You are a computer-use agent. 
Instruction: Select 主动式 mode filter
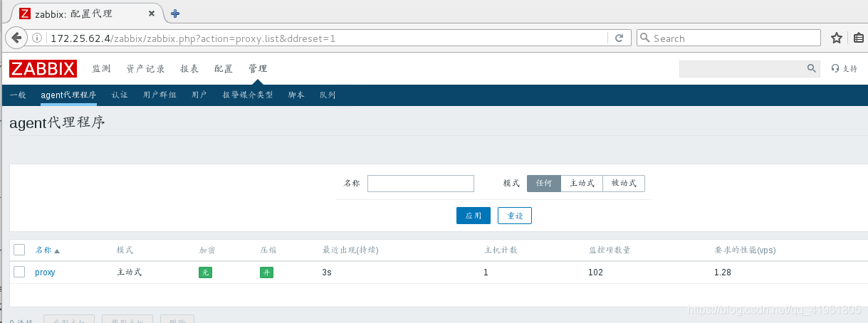582,184
